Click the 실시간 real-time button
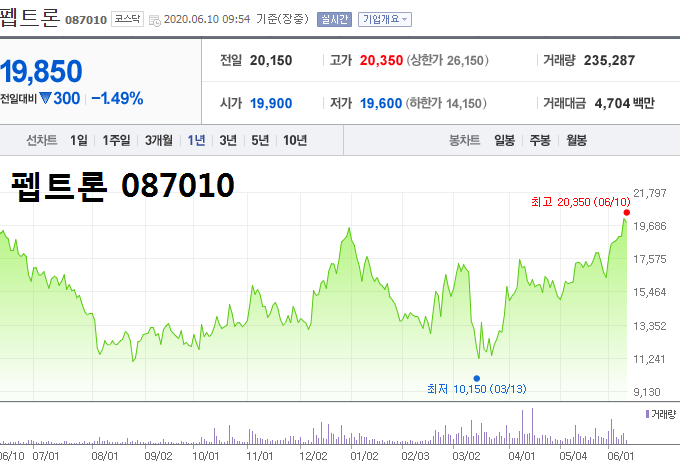This screenshot has width=680, height=474. (x=334, y=20)
